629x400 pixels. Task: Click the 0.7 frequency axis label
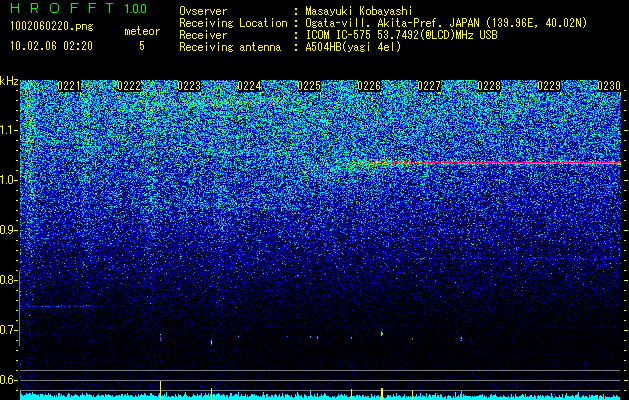tap(9, 330)
